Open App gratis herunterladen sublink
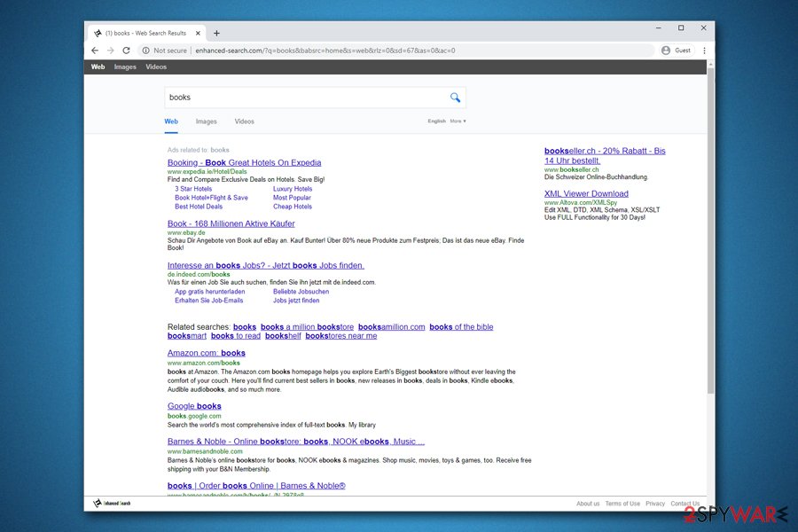 pyautogui.click(x=209, y=292)
